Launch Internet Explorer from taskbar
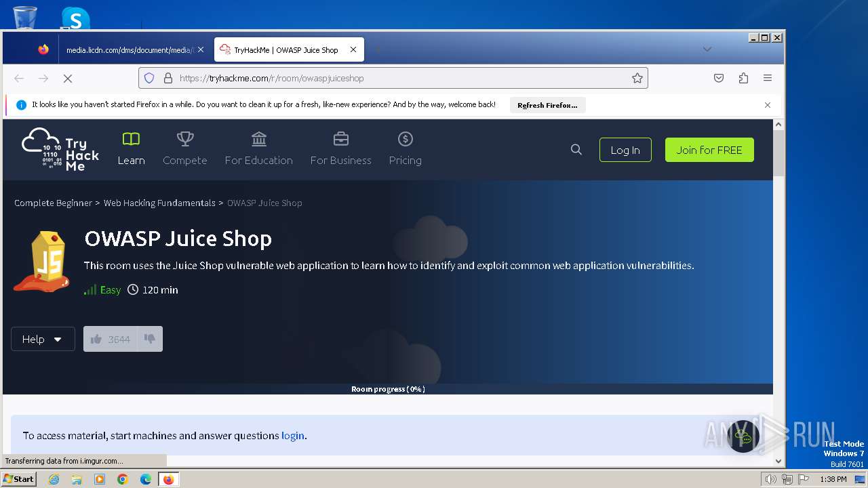This screenshot has width=868, height=488. (x=54, y=479)
